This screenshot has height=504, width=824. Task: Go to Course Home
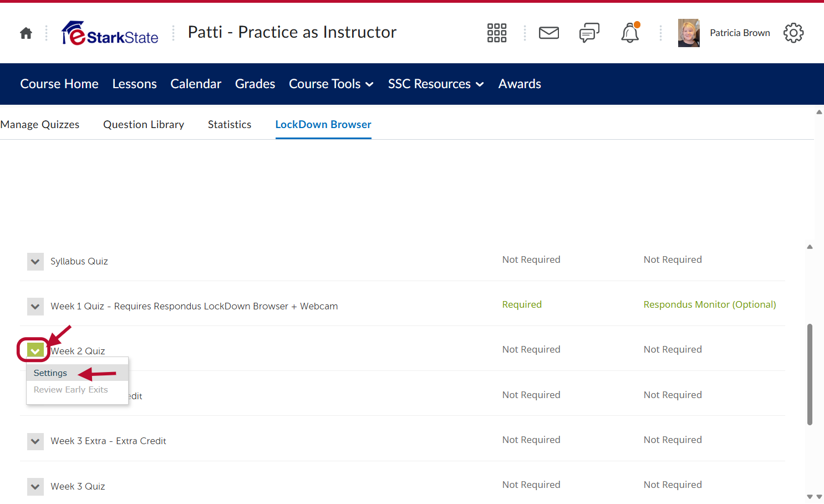[x=59, y=84]
